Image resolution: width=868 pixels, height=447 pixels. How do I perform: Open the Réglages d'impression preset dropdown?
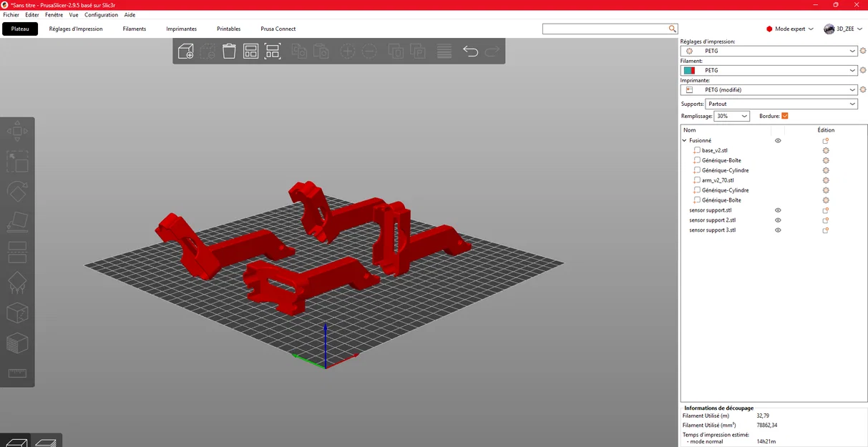click(769, 51)
